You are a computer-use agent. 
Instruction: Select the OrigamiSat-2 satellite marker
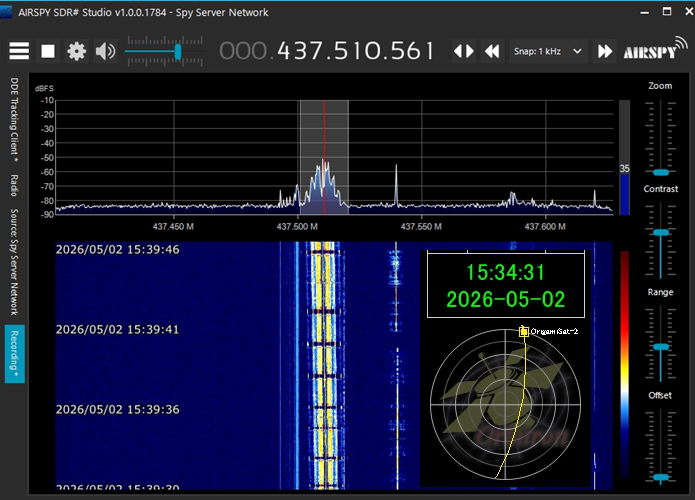(524, 332)
